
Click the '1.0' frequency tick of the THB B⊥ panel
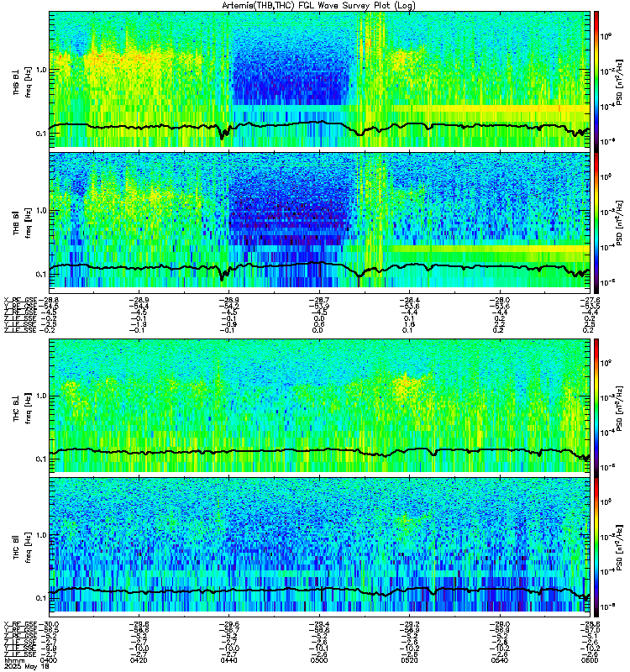pos(40,70)
